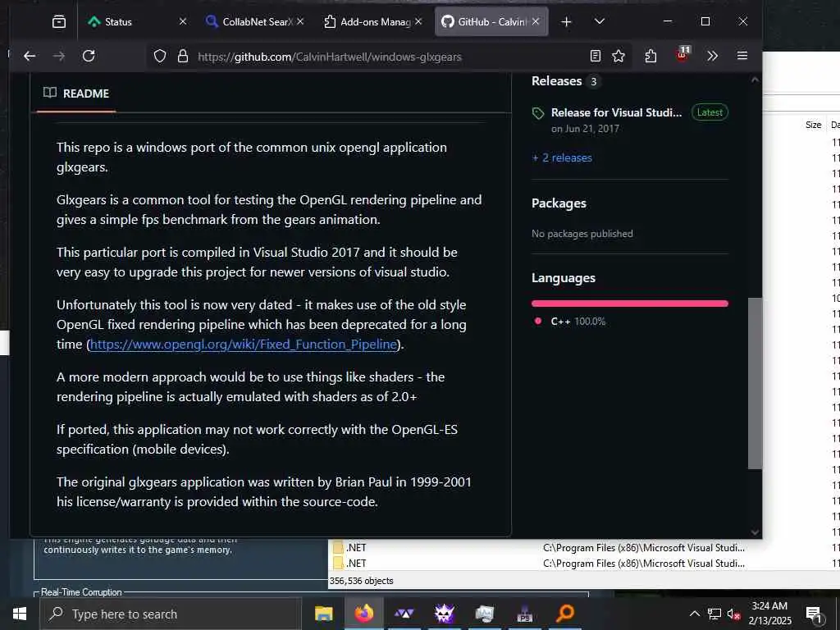Open muted volume tray icon
The image size is (840, 630).
734,614
